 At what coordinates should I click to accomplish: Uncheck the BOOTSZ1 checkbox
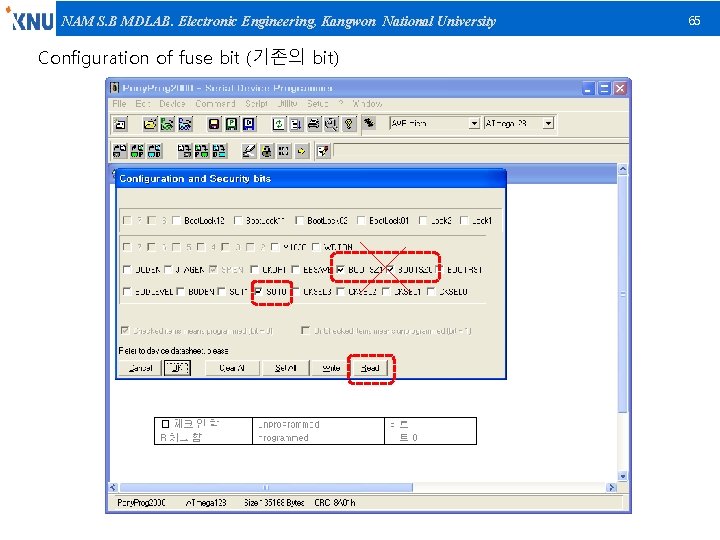pos(340,270)
